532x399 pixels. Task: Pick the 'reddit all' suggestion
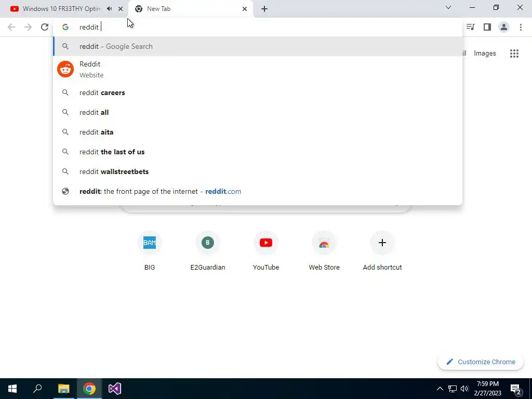tap(258, 112)
